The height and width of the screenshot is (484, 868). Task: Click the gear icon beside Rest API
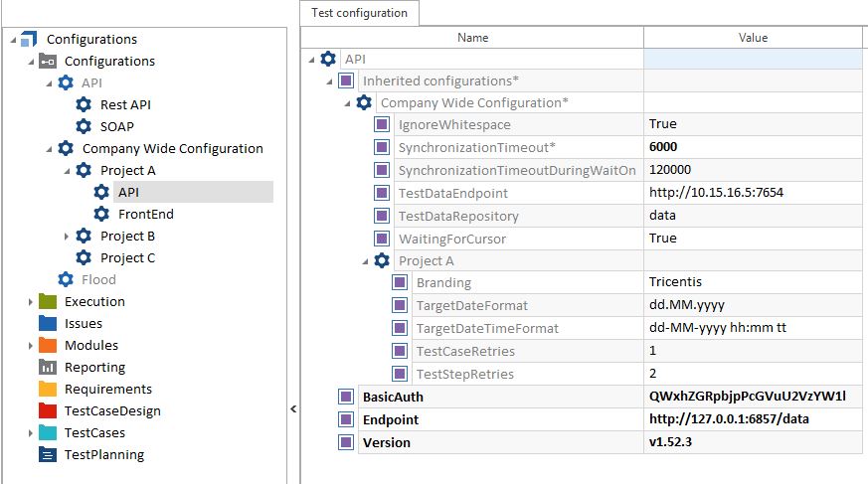coord(84,104)
